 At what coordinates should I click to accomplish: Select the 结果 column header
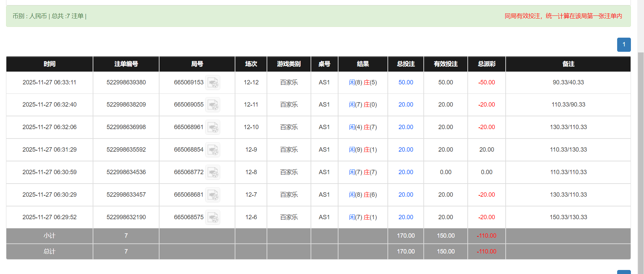[363, 64]
